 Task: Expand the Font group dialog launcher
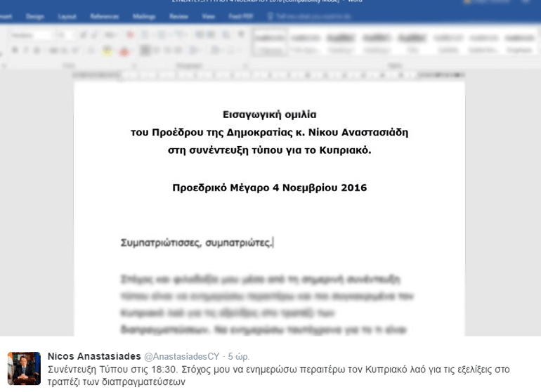133,65
